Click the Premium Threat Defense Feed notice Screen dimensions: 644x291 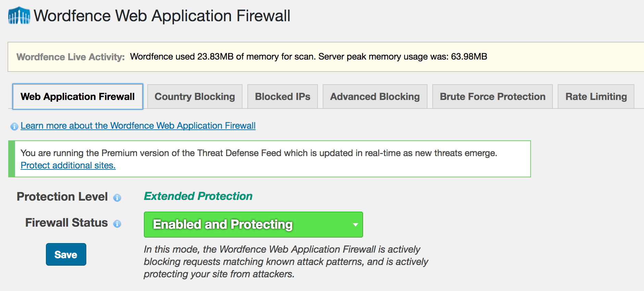259,153
